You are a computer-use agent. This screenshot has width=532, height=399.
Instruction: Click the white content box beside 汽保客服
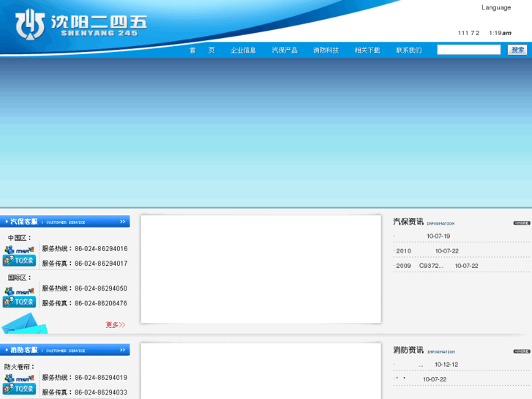point(261,269)
